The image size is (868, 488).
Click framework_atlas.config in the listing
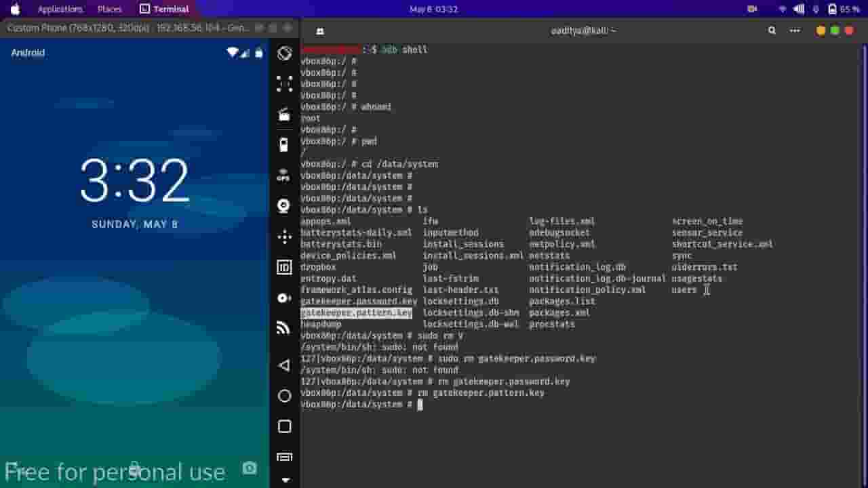356,290
